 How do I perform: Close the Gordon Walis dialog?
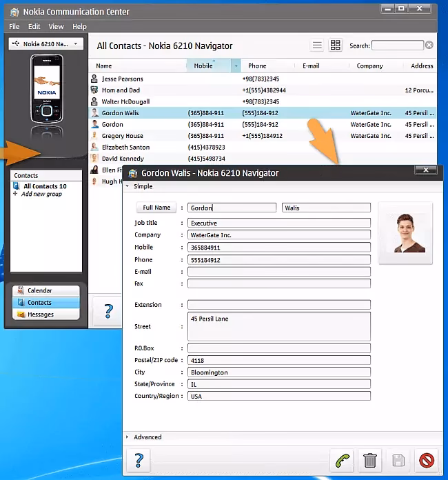(x=426, y=170)
